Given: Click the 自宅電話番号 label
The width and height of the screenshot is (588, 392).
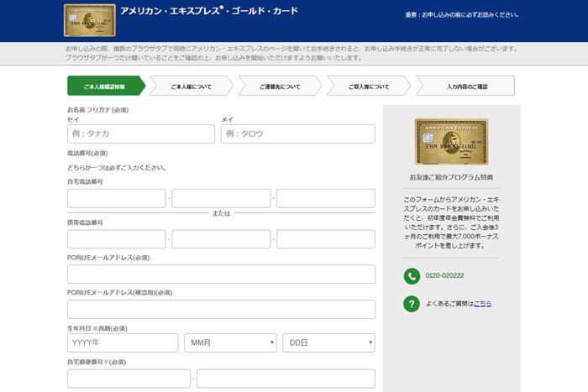Looking at the screenshot, I should click(85, 181).
